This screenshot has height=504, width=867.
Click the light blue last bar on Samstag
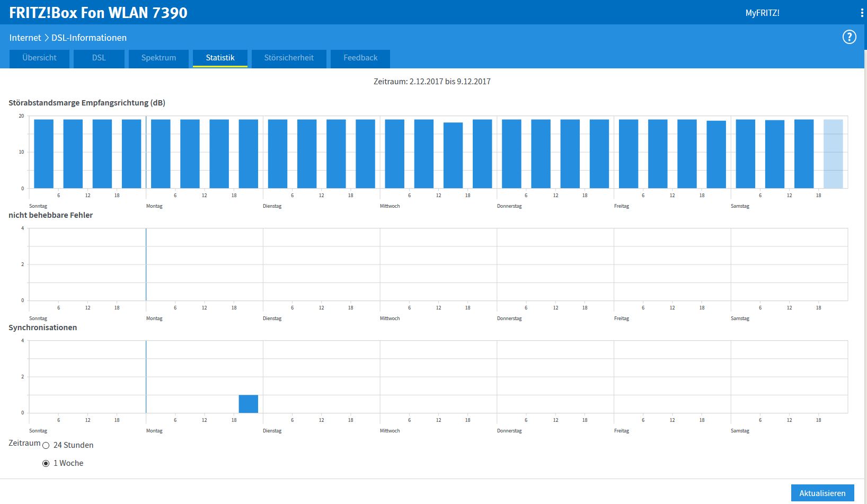(833, 154)
